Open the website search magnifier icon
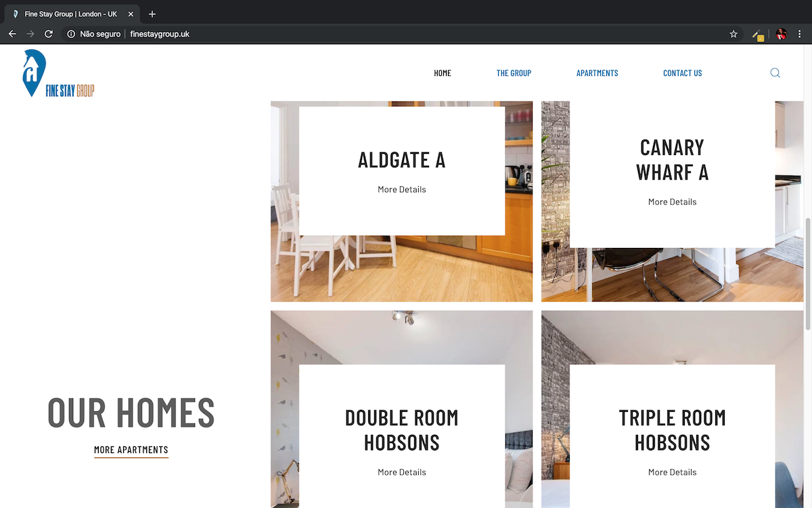 click(x=775, y=73)
